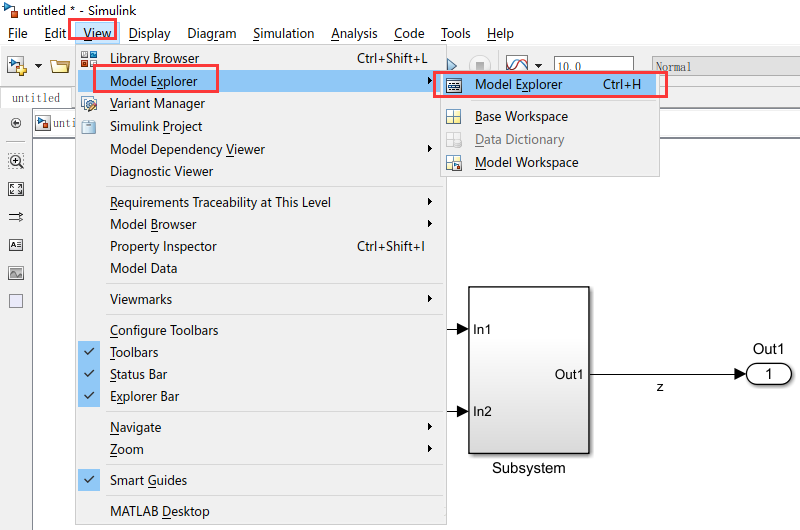Click the Run simulation play icon
Image resolution: width=800 pixels, height=530 pixels.
tap(452, 65)
